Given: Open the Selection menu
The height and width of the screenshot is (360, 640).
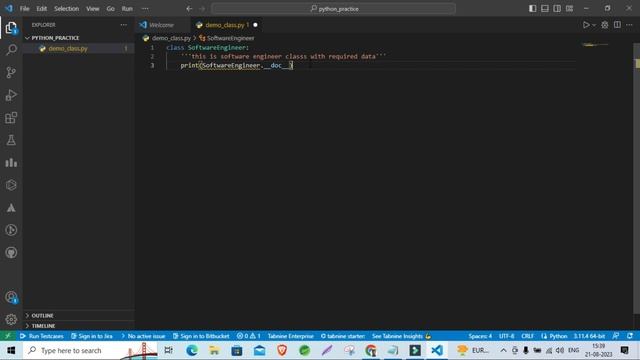Looking at the screenshot, I should point(67,9).
